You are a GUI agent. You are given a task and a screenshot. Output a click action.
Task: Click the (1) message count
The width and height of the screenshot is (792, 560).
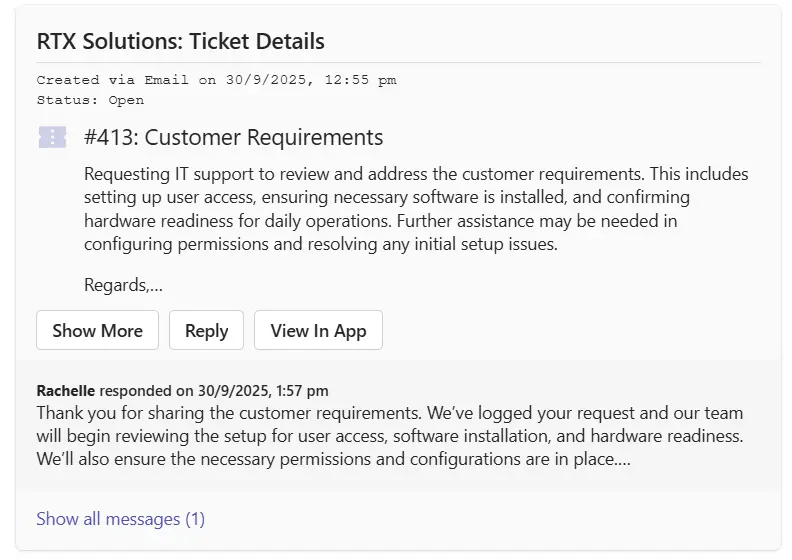[195, 518]
